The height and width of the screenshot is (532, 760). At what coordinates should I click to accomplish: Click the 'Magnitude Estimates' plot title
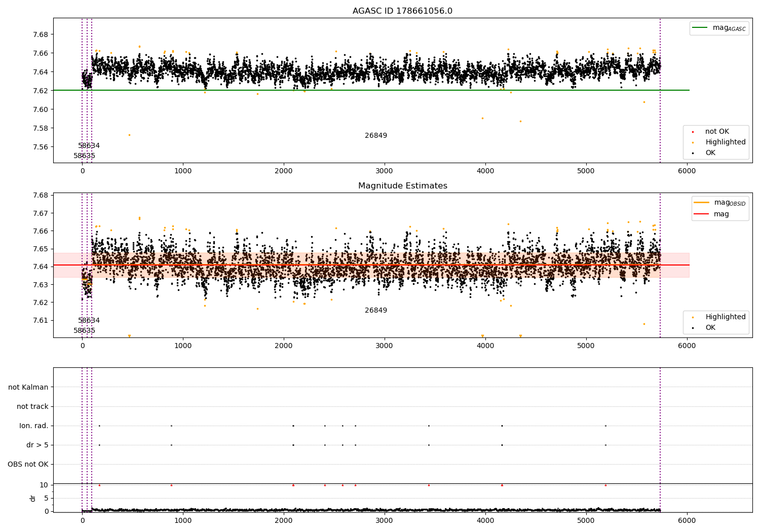(x=402, y=186)
